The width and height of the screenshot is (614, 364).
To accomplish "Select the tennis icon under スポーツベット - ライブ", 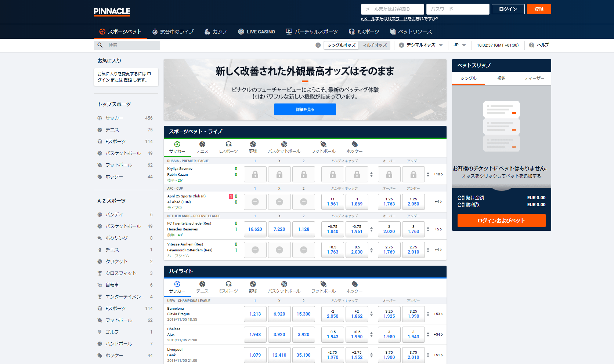I will pos(202,145).
